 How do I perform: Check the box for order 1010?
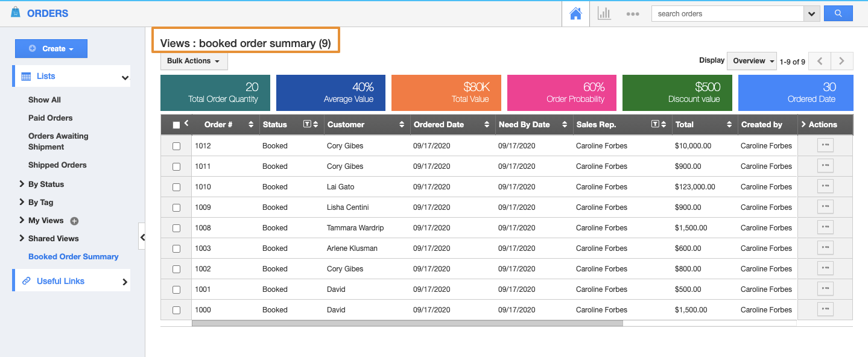[x=177, y=187]
